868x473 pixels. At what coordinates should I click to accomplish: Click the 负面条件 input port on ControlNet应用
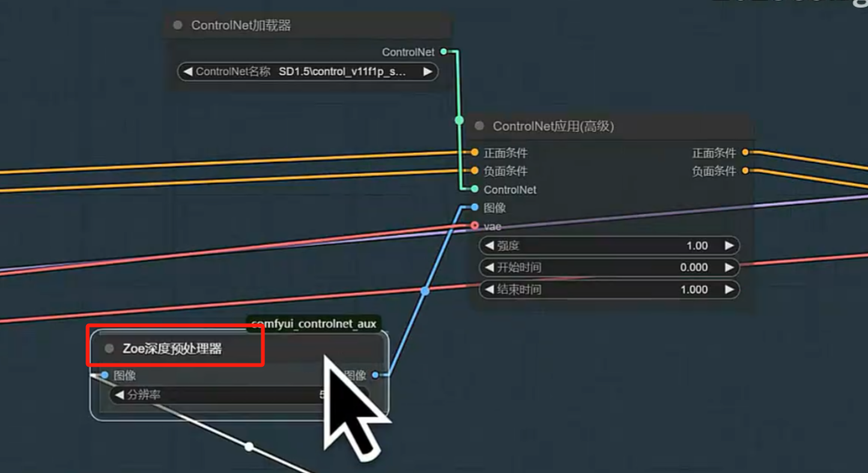point(475,171)
